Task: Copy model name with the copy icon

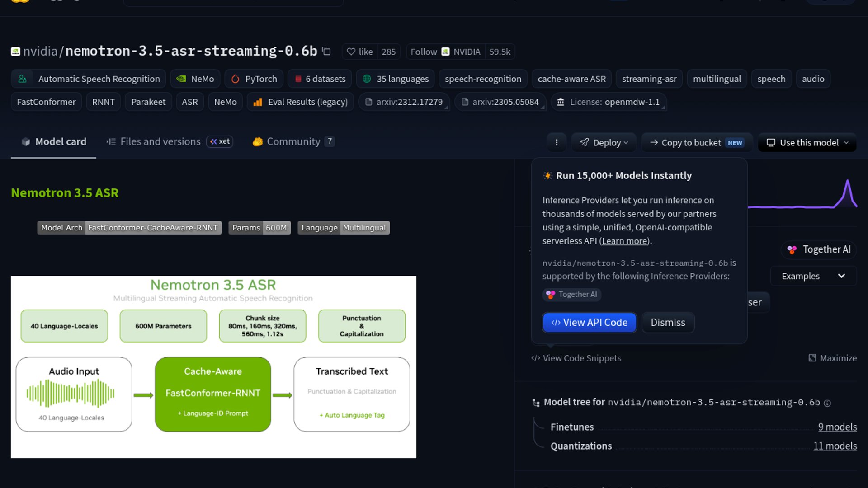Action: 326,51
